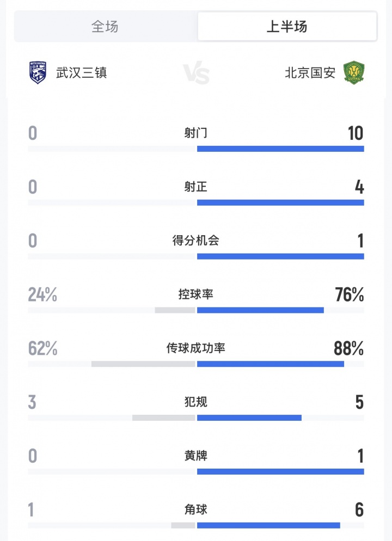
Task: Click the 角球 count of 6
Action: pos(359,510)
